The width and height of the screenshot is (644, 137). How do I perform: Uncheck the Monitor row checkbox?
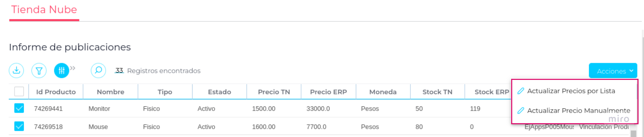19,108
